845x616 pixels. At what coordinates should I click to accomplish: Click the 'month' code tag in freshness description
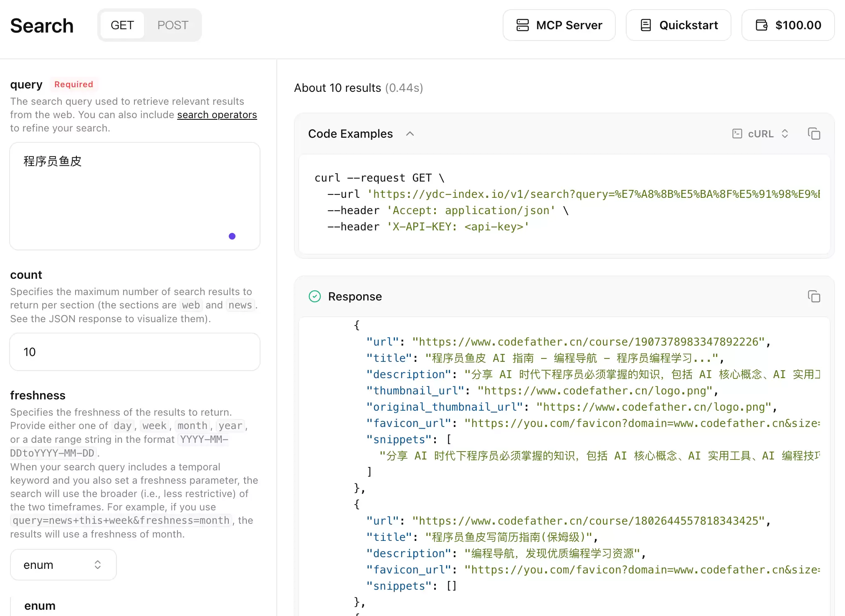point(192,426)
